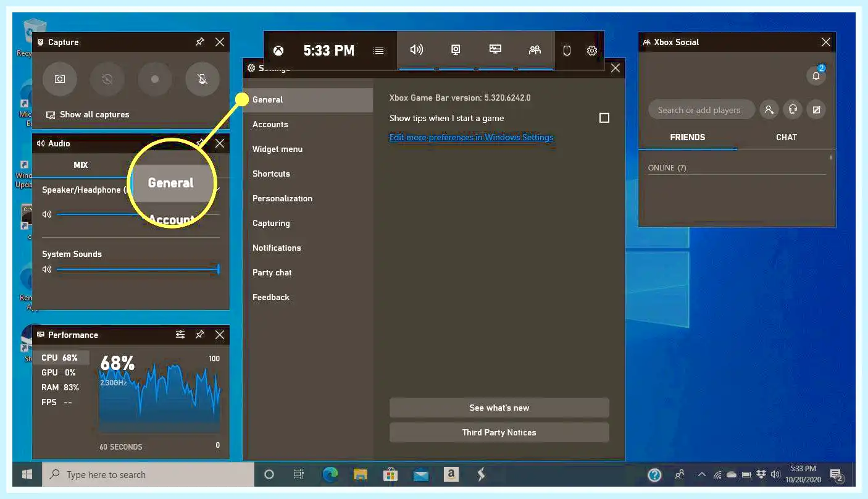Click Edit more preferences in Windows Settings
Image resolution: width=868 pixels, height=499 pixels.
pos(471,137)
